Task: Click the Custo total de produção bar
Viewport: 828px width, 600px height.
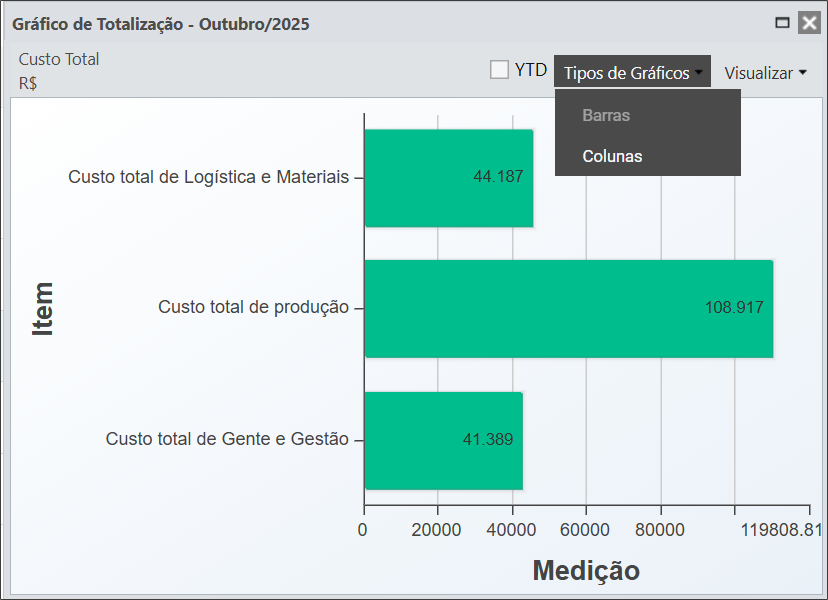Action: click(568, 308)
